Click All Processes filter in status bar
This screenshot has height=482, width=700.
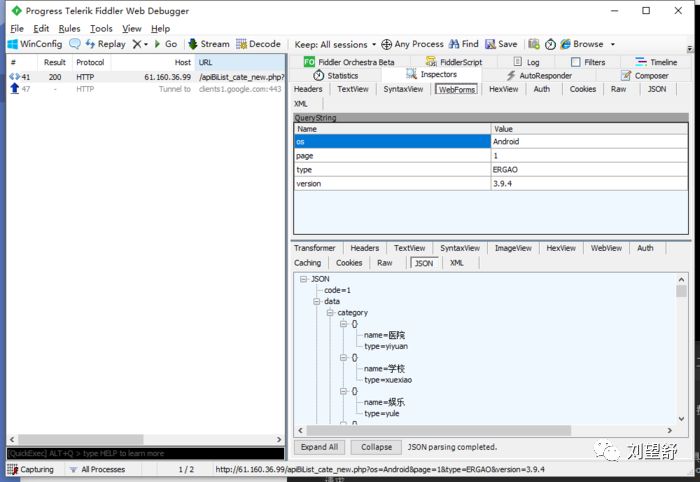click(97, 470)
